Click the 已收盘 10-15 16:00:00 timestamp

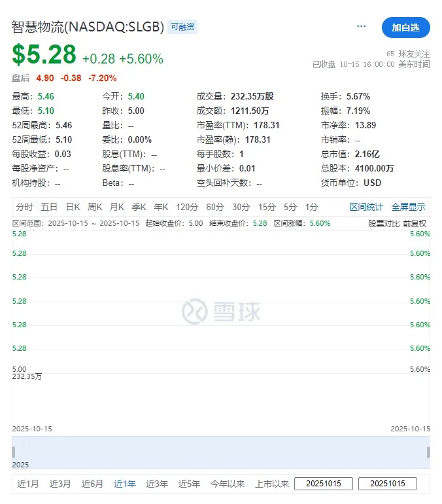(x=371, y=65)
